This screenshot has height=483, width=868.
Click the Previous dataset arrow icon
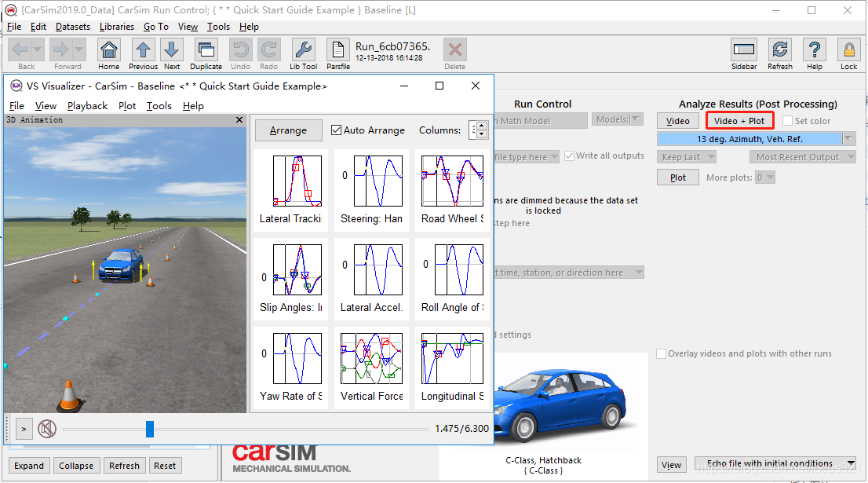point(144,49)
